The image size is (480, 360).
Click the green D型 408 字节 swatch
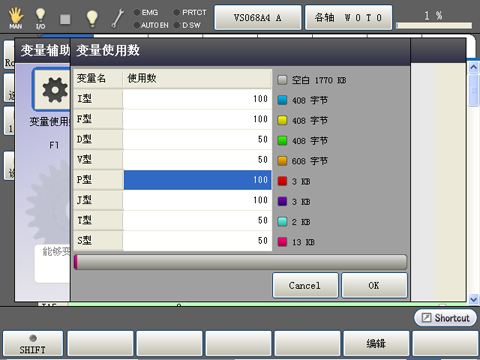[x=282, y=141]
